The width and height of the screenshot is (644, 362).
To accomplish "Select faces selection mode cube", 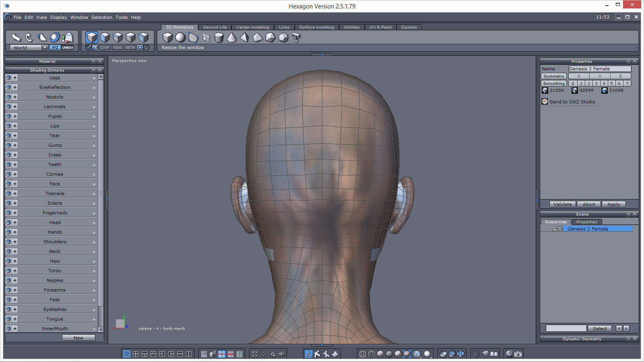I will point(105,37).
